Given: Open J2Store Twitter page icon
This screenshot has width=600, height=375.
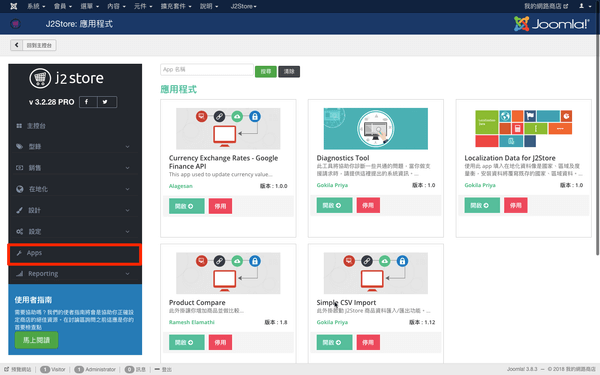Looking at the screenshot, I should (107, 102).
